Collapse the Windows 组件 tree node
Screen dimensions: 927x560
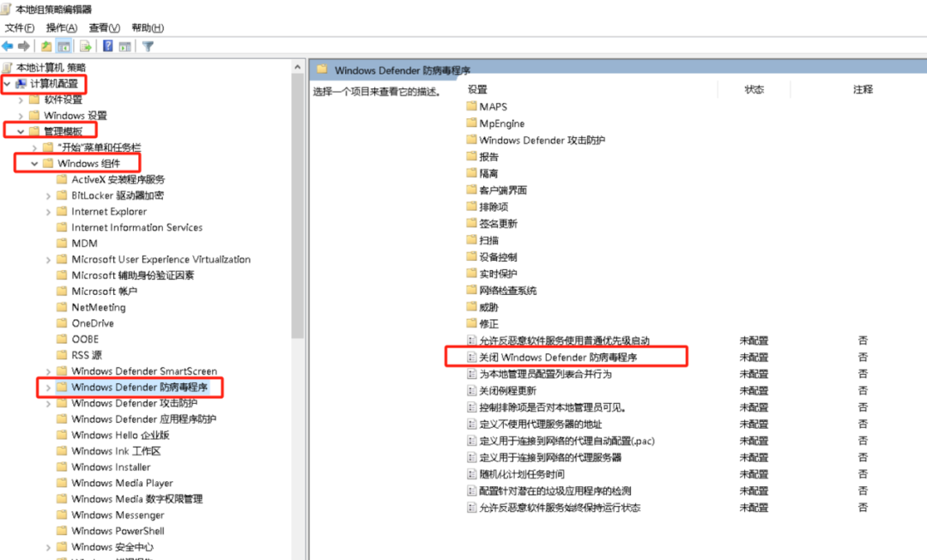pos(34,164)
